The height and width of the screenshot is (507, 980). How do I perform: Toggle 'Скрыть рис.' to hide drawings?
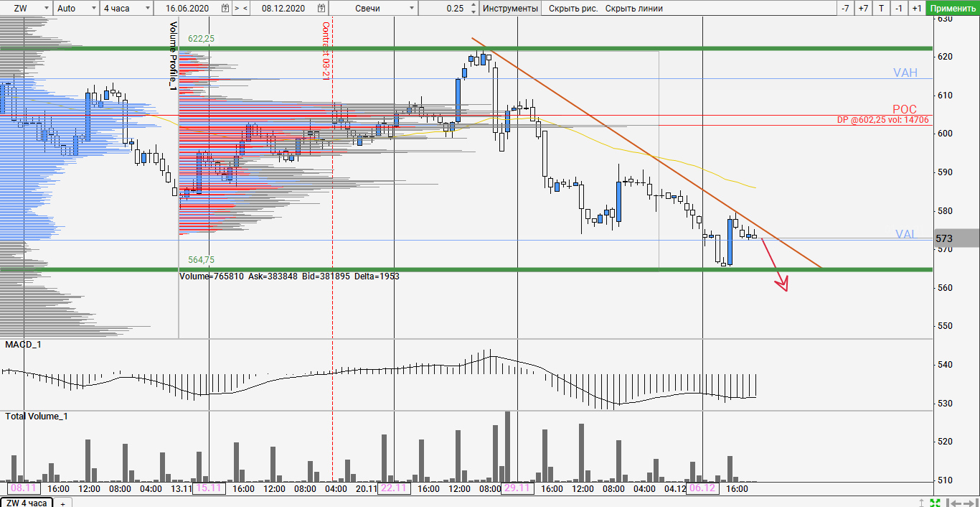point(573,9)
